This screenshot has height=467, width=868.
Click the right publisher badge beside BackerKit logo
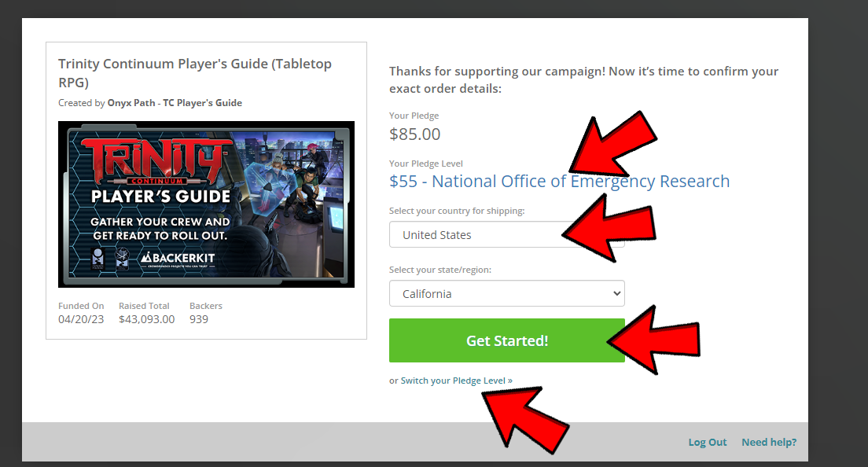point(122,259)
